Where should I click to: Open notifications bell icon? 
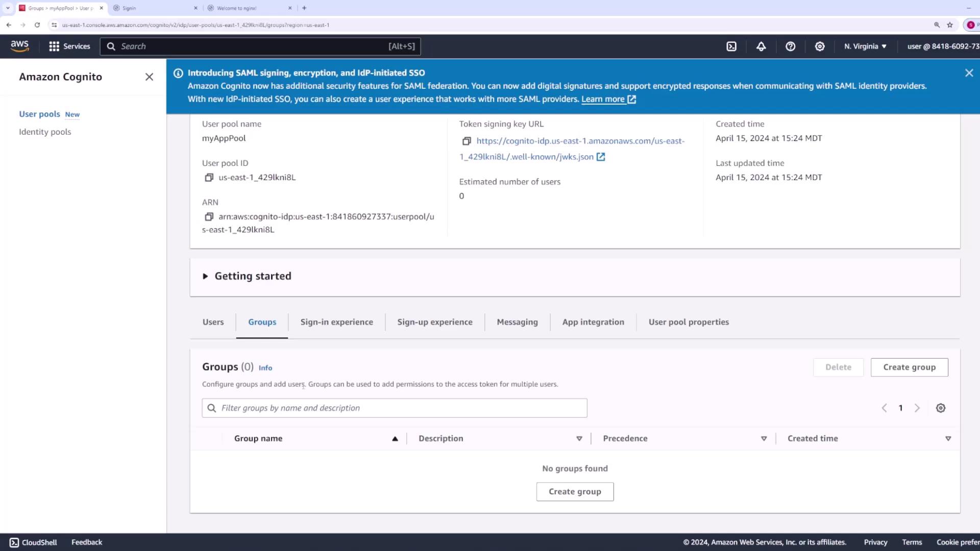pyautogui.click(x=761, y=46)
